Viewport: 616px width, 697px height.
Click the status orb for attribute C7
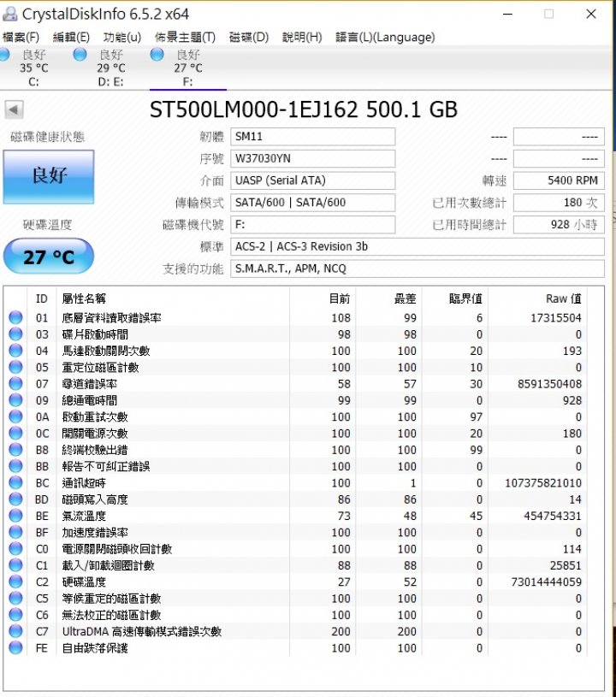pyautogui.click(x=15, y=631)
